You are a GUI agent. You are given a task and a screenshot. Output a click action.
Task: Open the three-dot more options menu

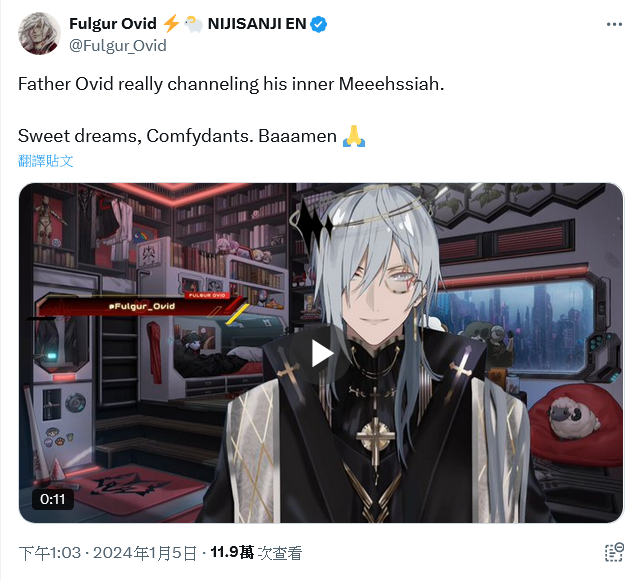click(614, 25)
